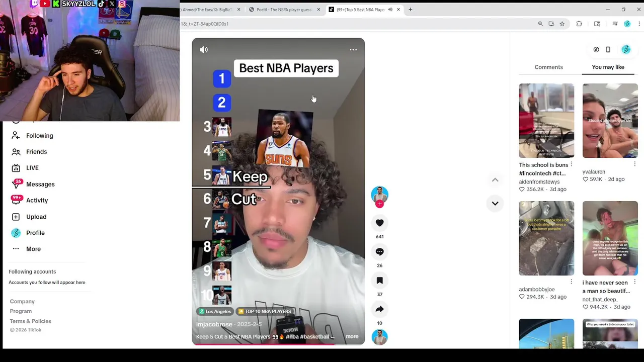644x362 pixels.
Task: Select the You may like tab
Action: (x=608, y=67)
